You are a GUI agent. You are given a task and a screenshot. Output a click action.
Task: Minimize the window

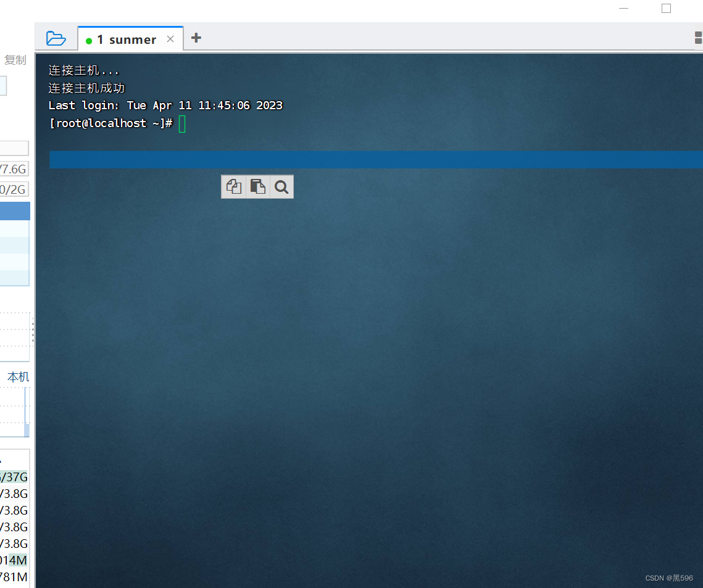point(623,8)
